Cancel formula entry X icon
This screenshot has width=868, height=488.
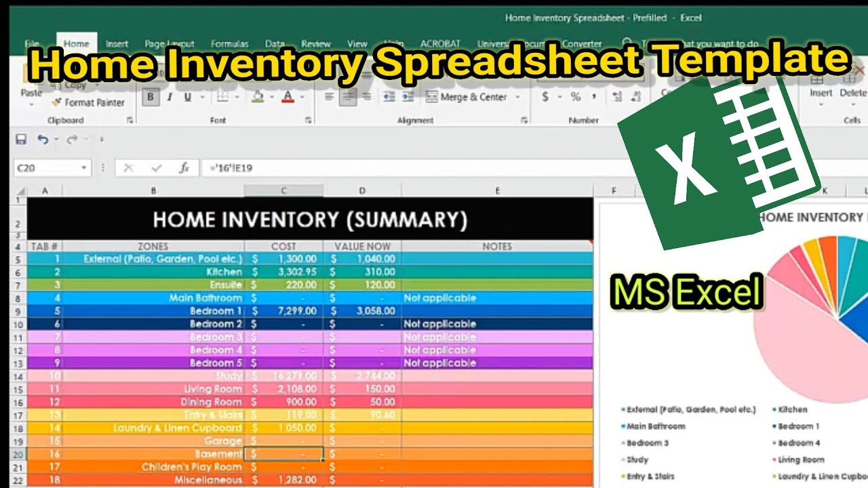[128, 167]
